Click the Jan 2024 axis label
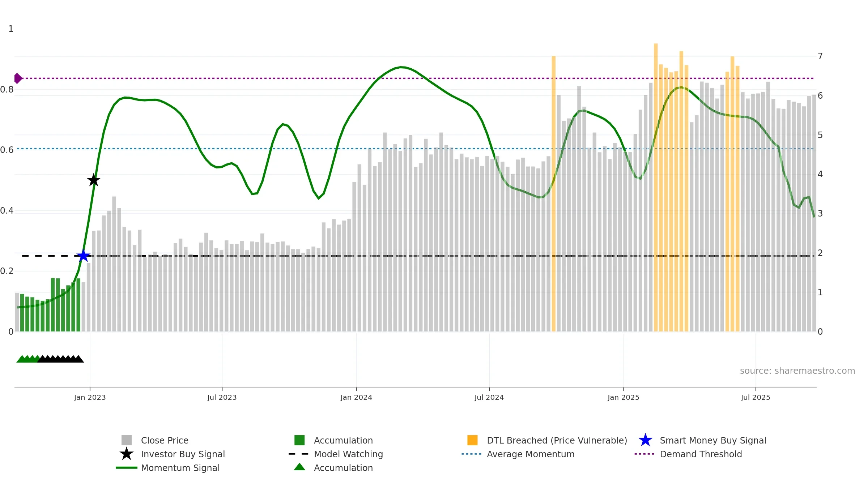The height and width of the screenshot is (488, 868). (x=356, y=398)
